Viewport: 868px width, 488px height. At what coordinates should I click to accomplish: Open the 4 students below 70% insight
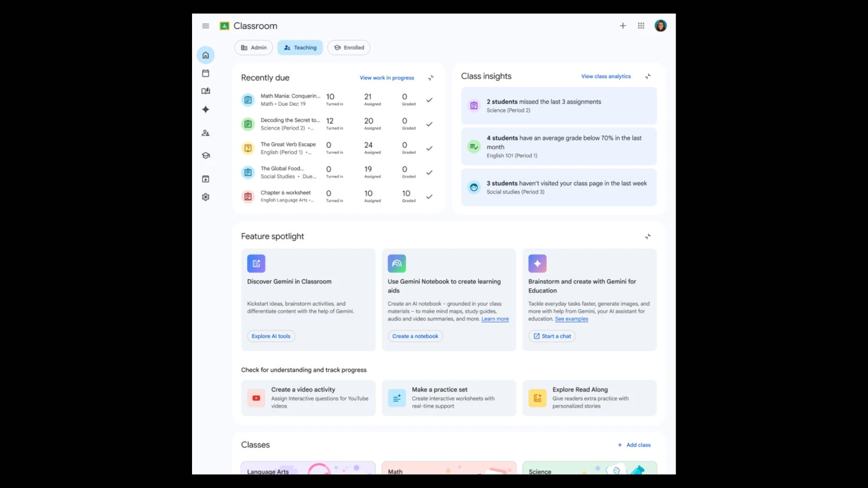[559, 146]
